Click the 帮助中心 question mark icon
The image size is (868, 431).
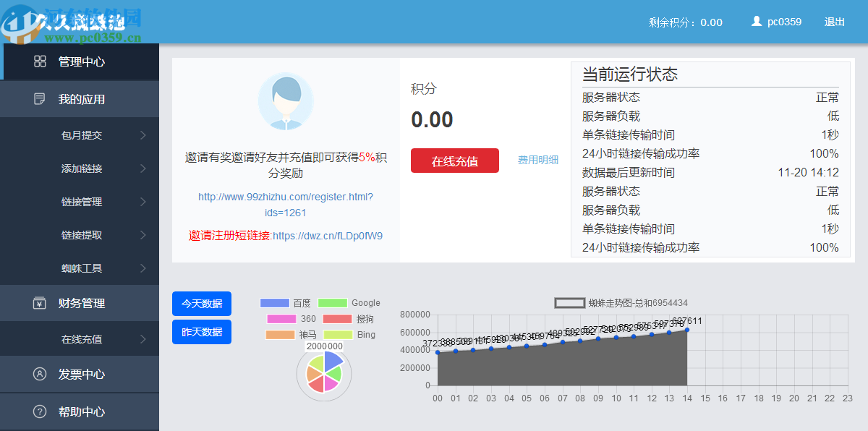click(x=40, y=411)
